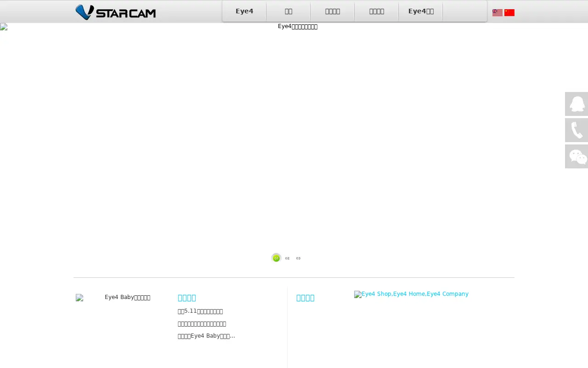588x368 pixels.
Task: Select banner slide indicator 02
Action: (x=287, y=258)
